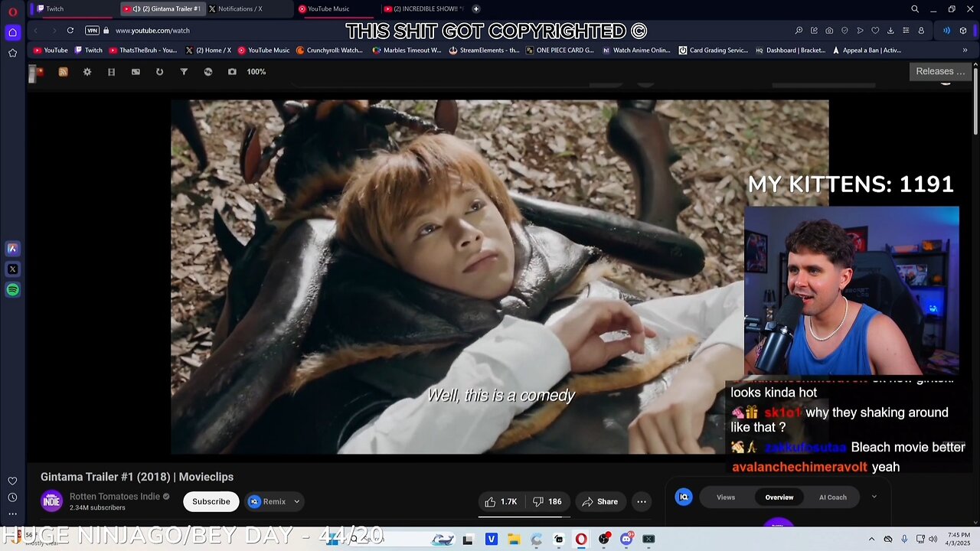Open the clock showing 7:45 PM

(x=958, y=539)
